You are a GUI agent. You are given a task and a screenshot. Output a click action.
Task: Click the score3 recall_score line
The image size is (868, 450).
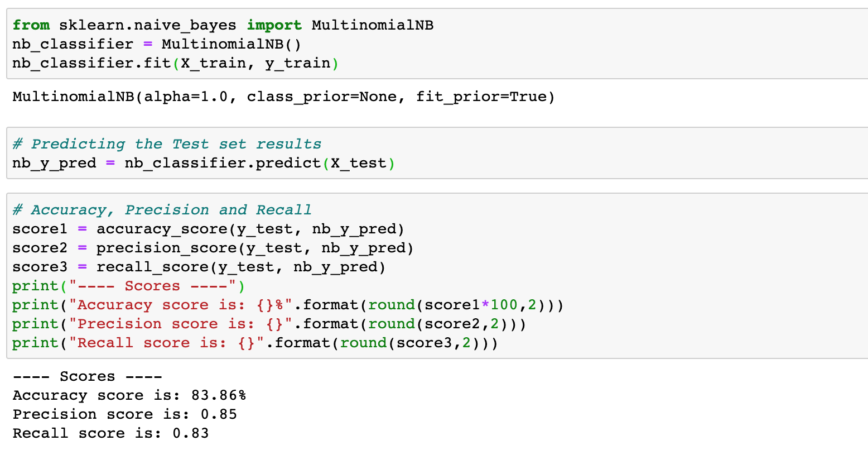199,267
